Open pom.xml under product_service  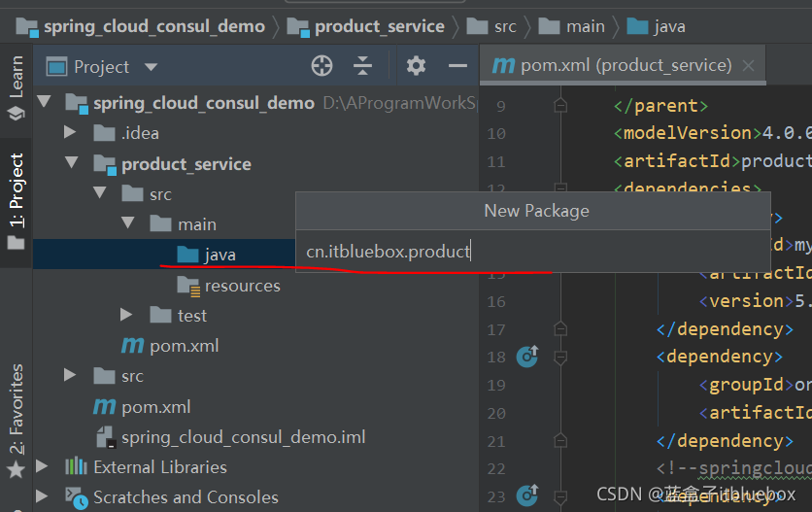click(184, 346)
